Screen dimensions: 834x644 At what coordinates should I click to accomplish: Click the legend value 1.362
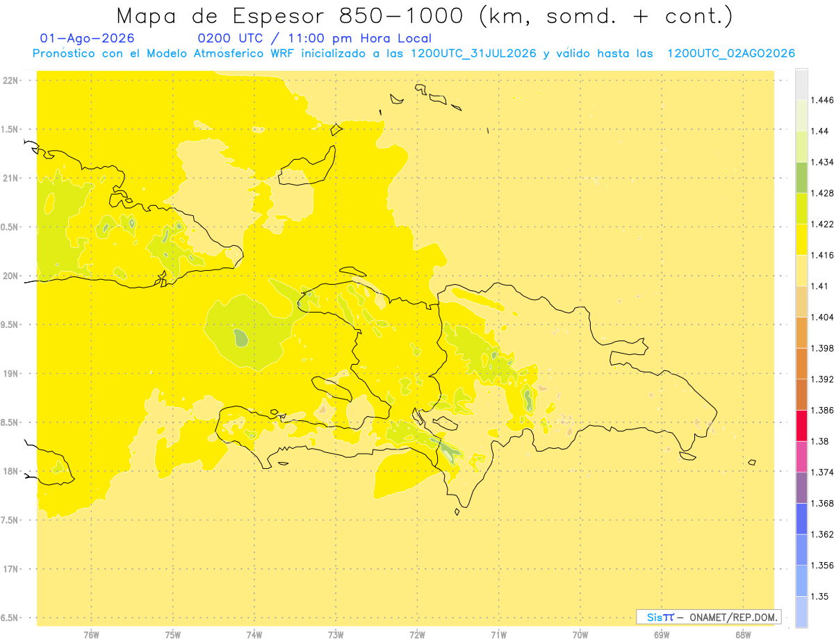(824, 534)
